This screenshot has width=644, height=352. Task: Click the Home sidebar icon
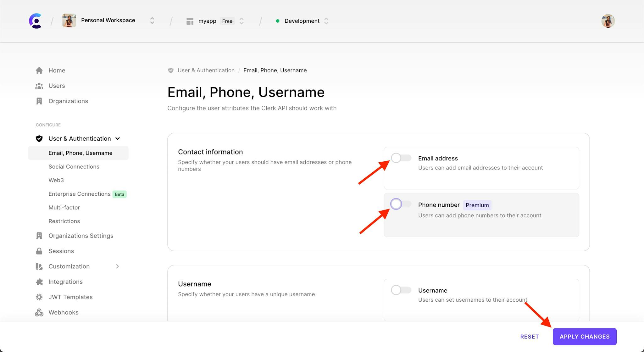[39, 70]
